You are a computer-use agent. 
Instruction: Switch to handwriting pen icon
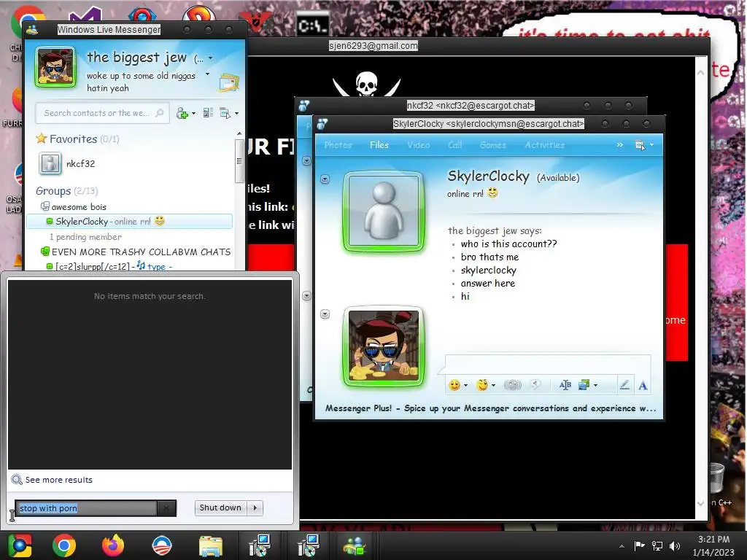tap(624, 385)
